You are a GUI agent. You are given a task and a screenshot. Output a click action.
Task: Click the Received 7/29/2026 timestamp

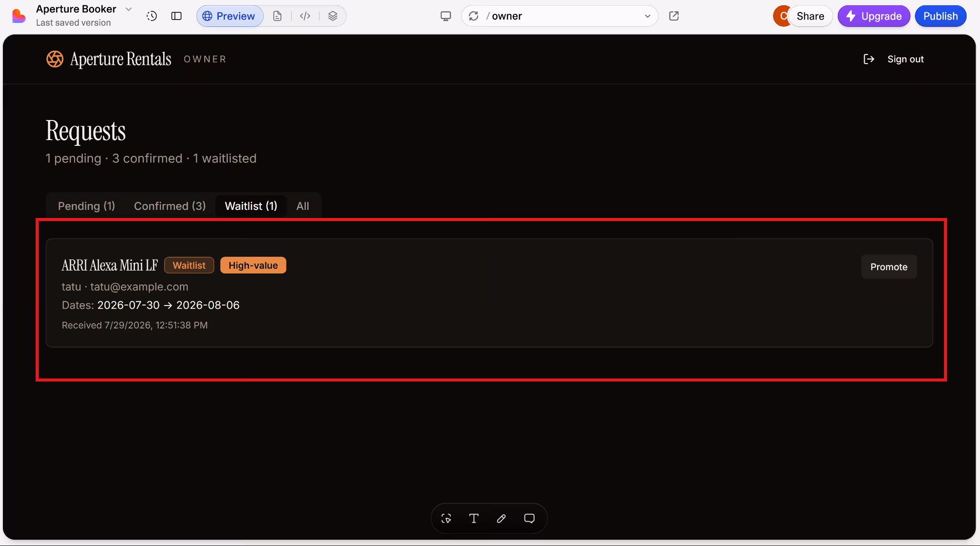(x=134, y=325)
